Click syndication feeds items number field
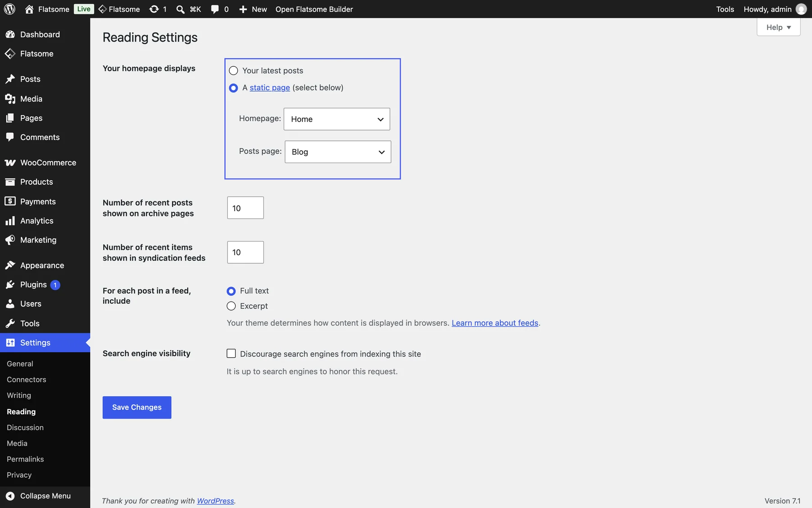The image size is (812, 508). click(245, 252)
